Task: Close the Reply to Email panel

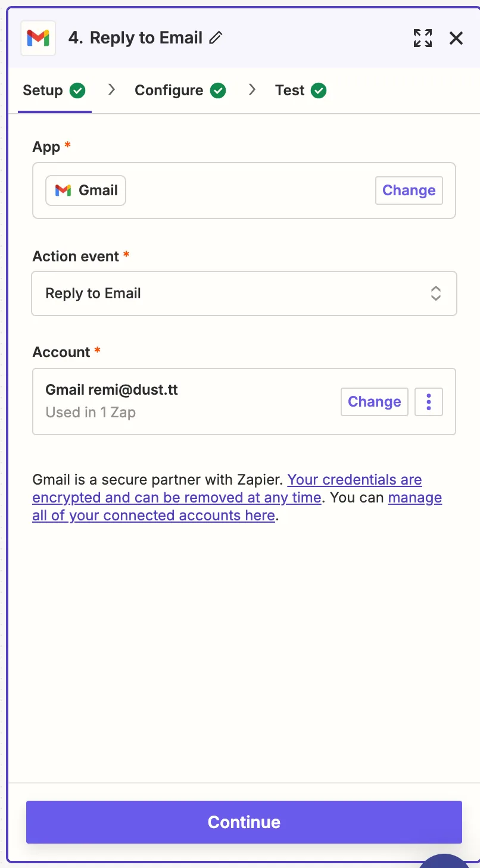Action: pyautogui.click(x=456, y=38)
